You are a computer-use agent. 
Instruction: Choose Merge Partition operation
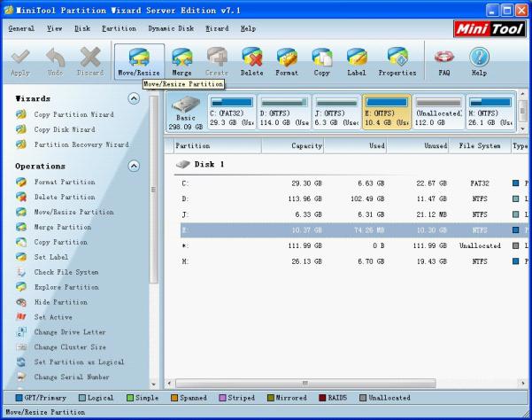click(x=53, y=227)
